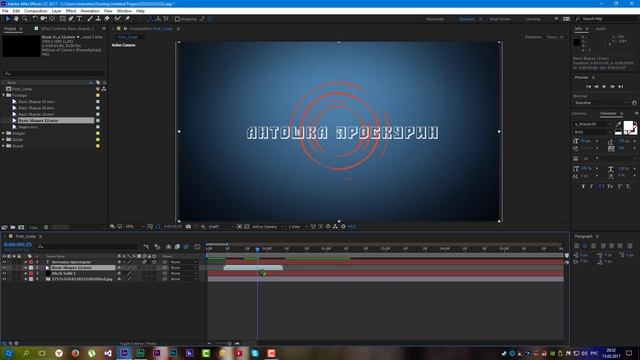Open the Graph Editor in timeline
The height and width of the screenshot is (360, 640).
198,247
